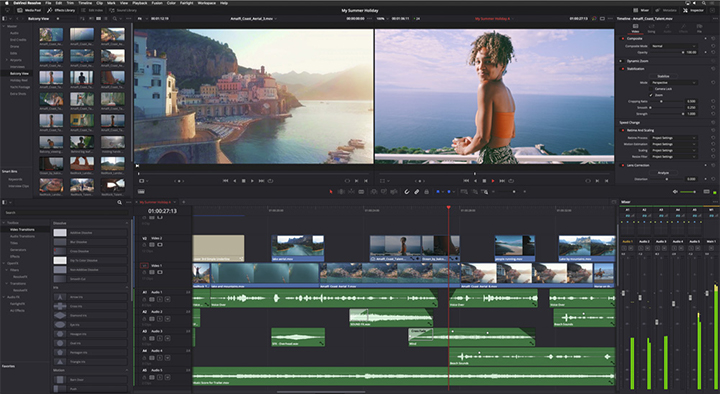Open the Workspace menu
This screenshot has width=720, height=394.
(207, 3)
